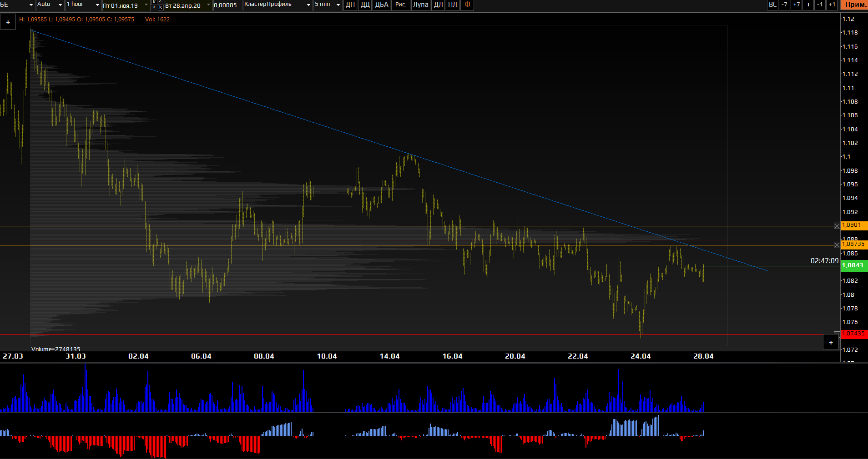868x459 pixels.
Task: Expand the КластерПрофиль chart type dropdown
Action: coord(278,5)
